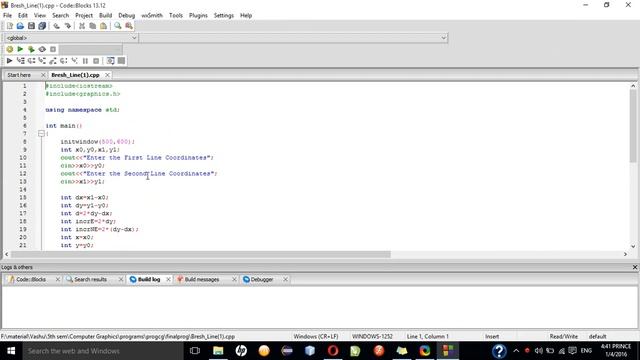Redo the edit with the toolbar arrow
The height and width of the screenshot is (360, 640).
tap(67, 26)
